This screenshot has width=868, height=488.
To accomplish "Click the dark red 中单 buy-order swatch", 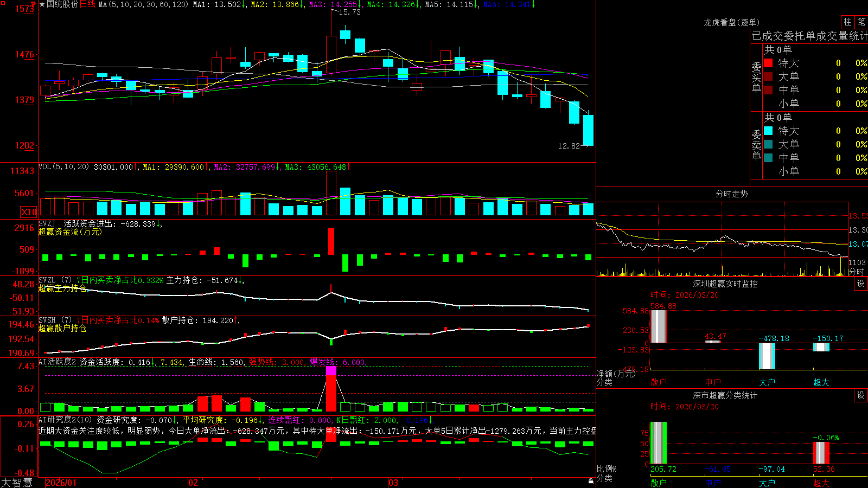I will tap(768, 90).
